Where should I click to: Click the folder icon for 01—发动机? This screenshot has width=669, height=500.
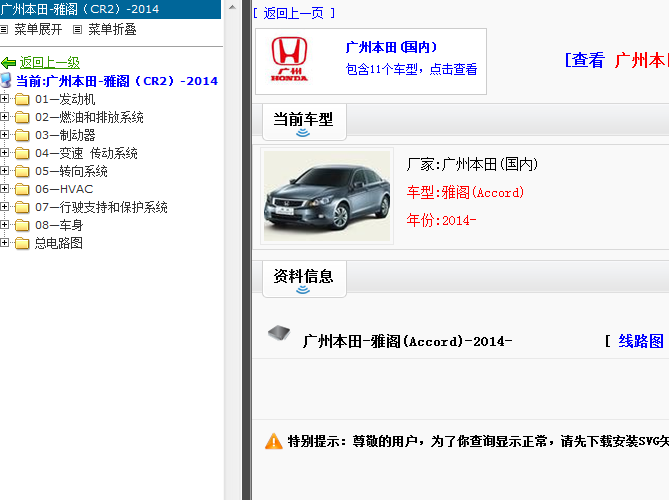(22, 99)
